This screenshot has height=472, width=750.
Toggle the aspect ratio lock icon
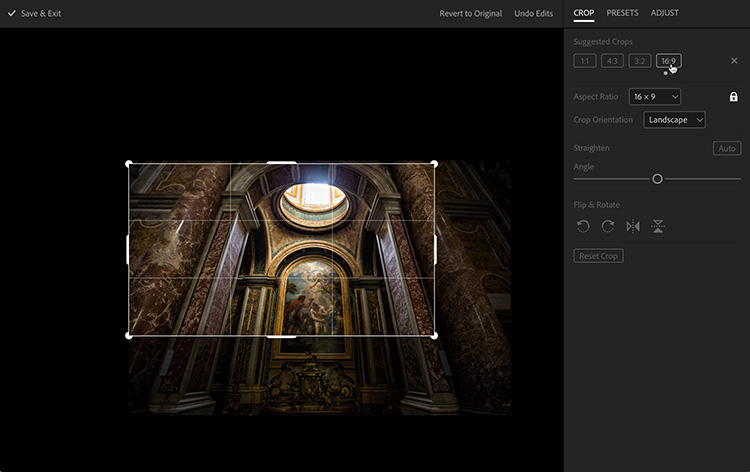pyautogui.click(x=733, y=97)
